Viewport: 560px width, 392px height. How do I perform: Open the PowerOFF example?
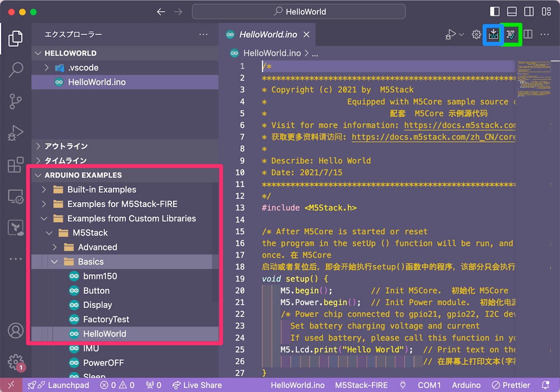click(125, 363)
